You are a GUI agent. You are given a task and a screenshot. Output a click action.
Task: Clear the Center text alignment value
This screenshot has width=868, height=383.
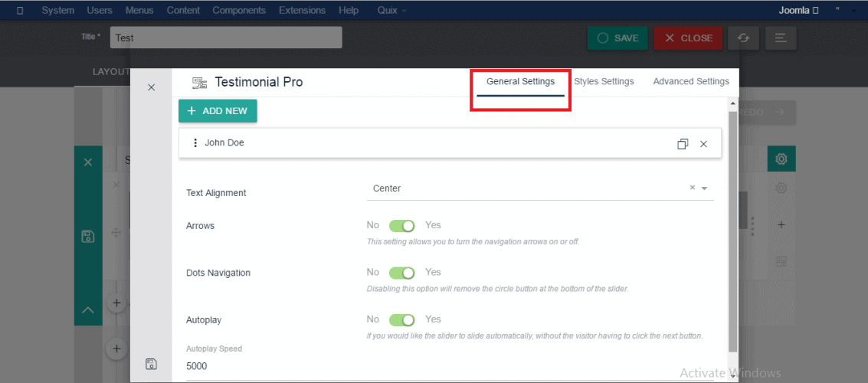click(x=692, y=188)
